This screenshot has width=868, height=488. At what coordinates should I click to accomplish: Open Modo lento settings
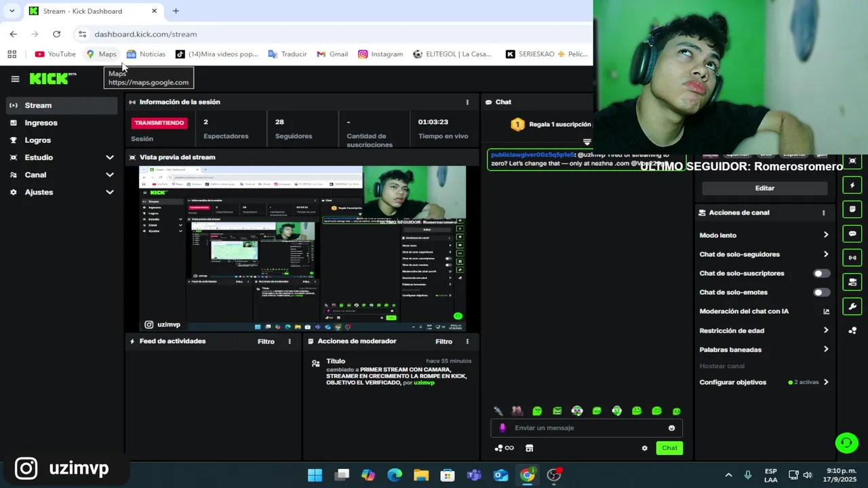764,235
